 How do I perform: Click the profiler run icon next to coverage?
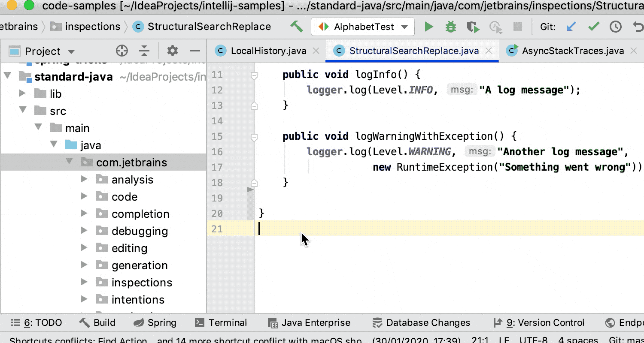click(496, 27)
